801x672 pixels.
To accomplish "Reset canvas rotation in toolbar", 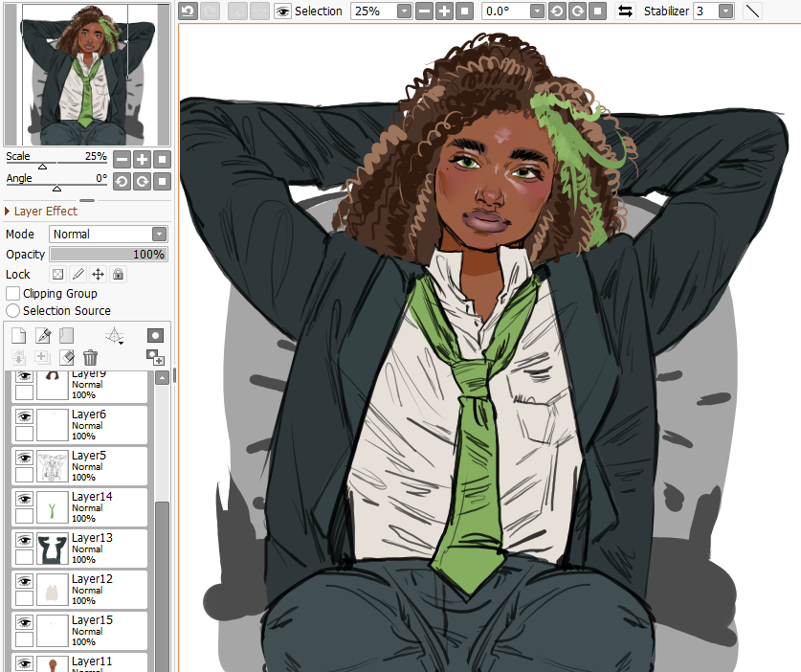I will pyautogui.click(x=597, y=11).
